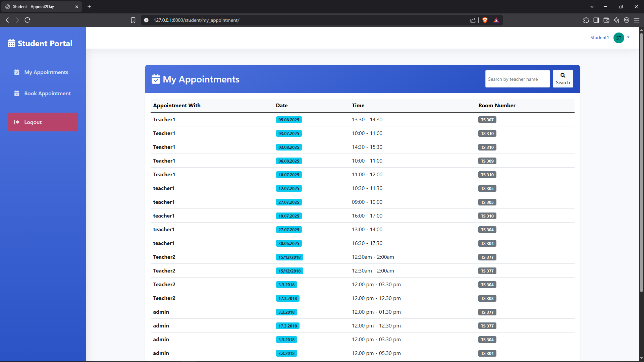Open My Appointments in sidebar
This screenshot has height=362, width=644.
46,72
